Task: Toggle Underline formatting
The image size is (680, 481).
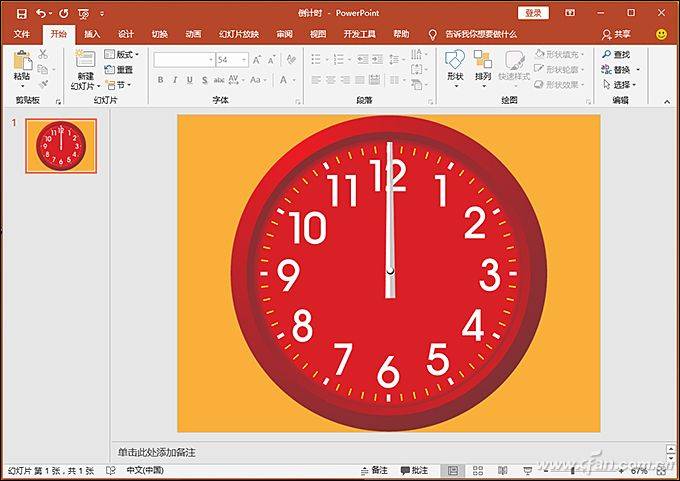Action: click(189, 80)
